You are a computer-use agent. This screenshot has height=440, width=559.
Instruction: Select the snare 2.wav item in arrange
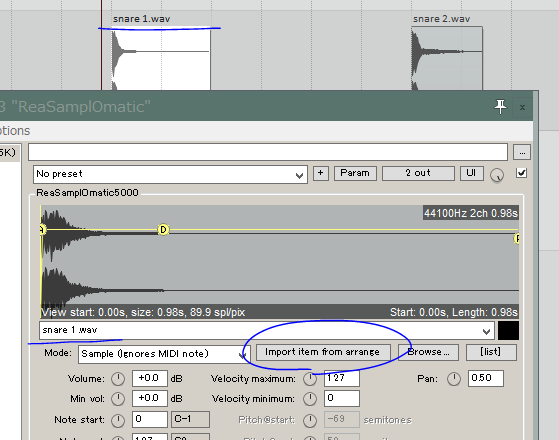click(447, 58)
